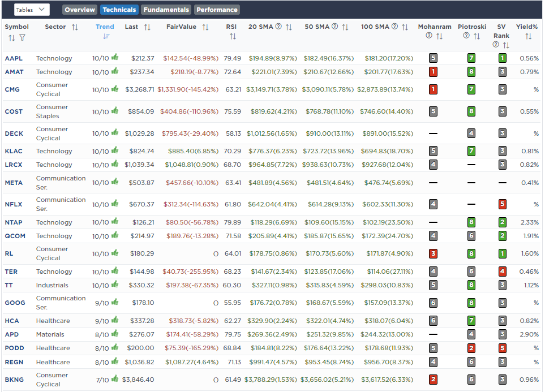Click the TER fair value $40.73(-255.95%)

pos(191,272)
